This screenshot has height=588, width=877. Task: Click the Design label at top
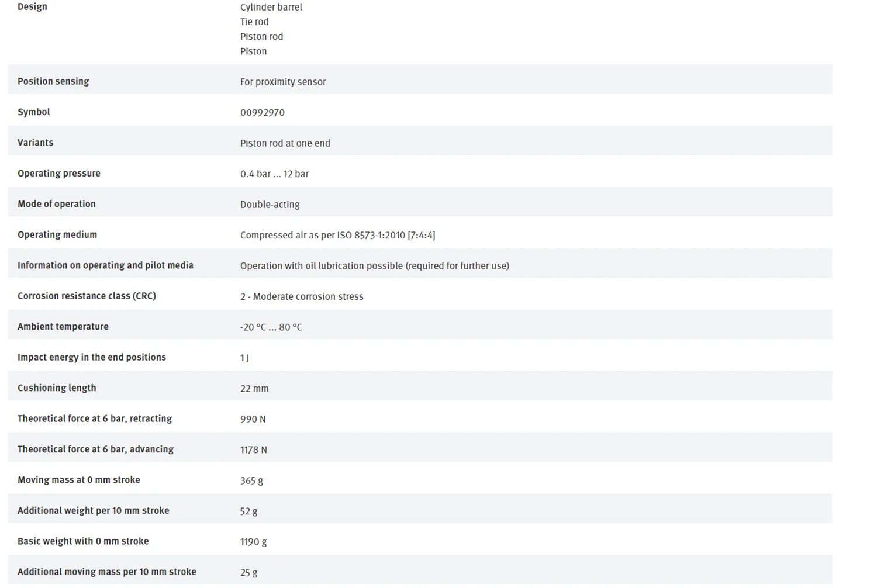pyautogui.click(x=32, y=6)
